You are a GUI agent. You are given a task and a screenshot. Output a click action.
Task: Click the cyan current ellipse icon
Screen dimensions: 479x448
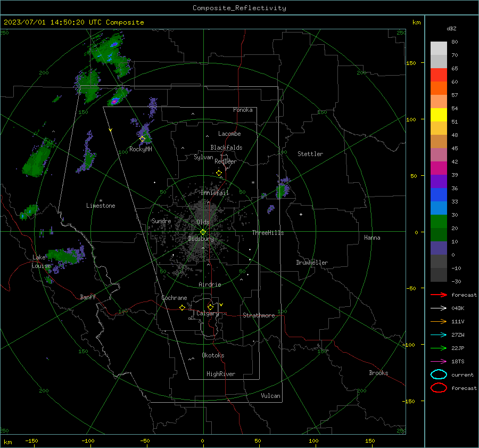[x=439, y=374]
